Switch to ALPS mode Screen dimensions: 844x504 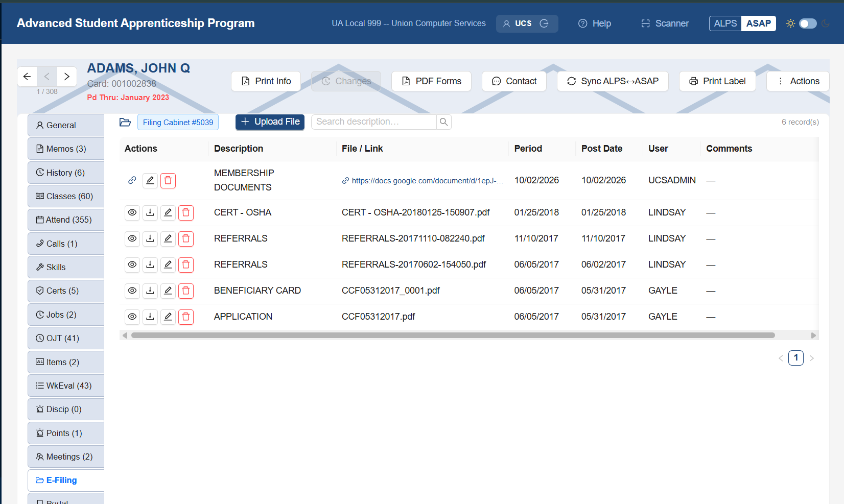(x=725, y=23)
